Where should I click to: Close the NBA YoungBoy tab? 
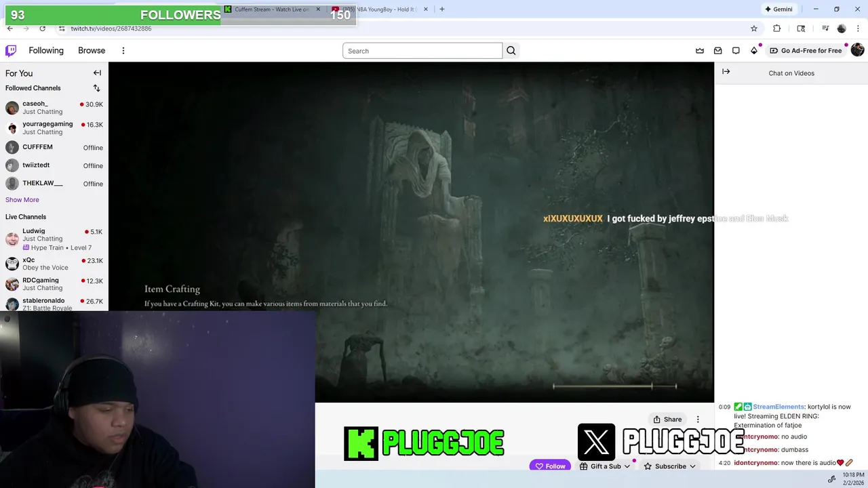click(x=426, y=9)
